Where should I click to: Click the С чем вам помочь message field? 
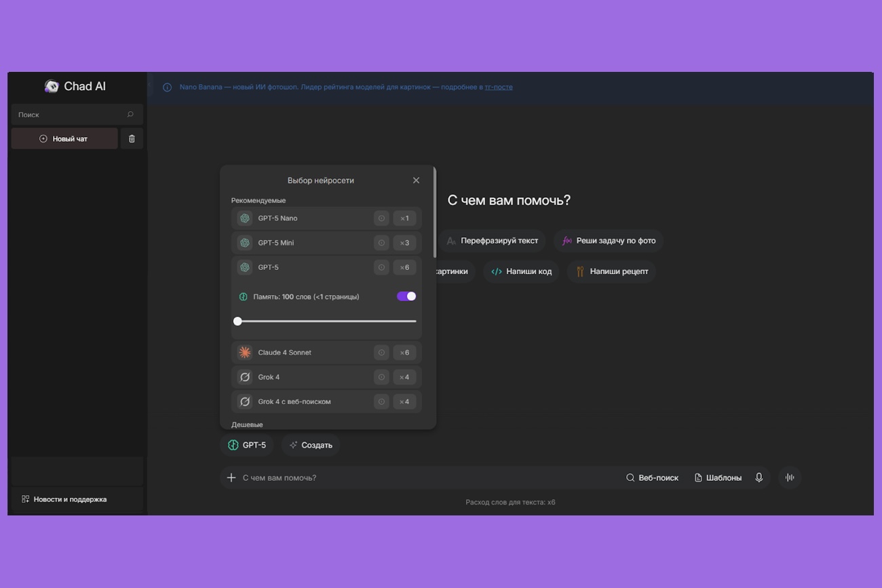pos(427,477)
